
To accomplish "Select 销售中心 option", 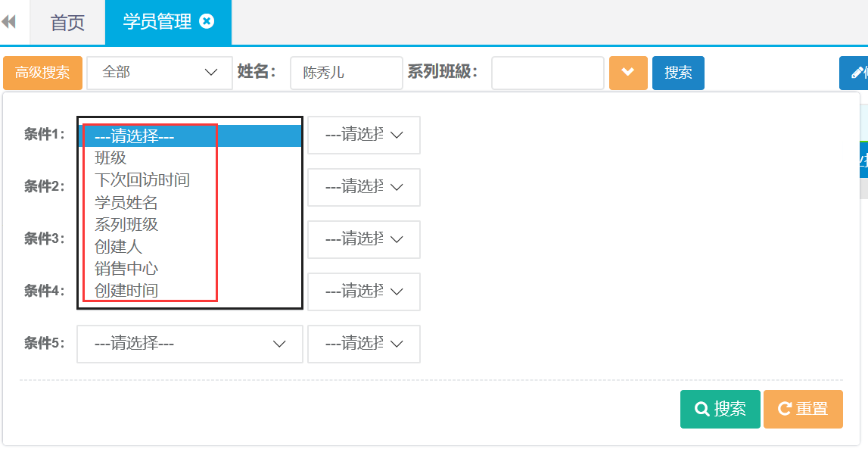I will (126, 268).
